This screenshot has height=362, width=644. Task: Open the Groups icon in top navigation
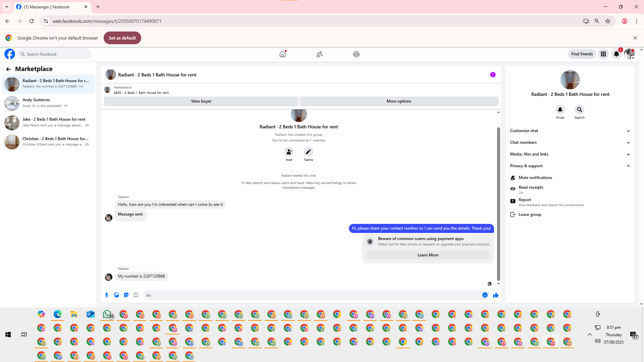coord(356,54)
